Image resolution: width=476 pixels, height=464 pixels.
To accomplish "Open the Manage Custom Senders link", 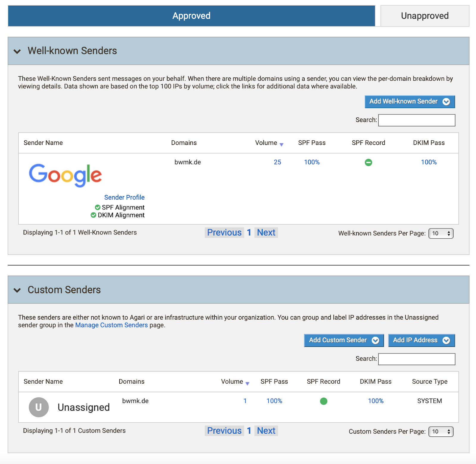I will pyautogui.click(x=111, y=325).
